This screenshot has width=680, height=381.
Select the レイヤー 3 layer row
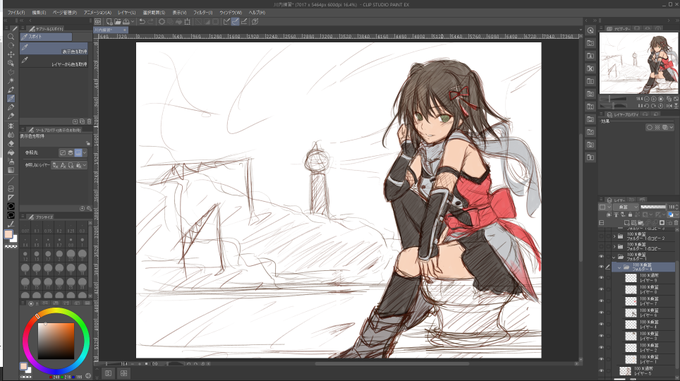[649, 336]
